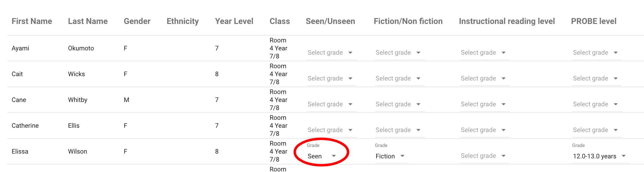This screenshot has height=172, width=644.
Task: Select the Catherine first name cell
Action: tap(25, 126)
